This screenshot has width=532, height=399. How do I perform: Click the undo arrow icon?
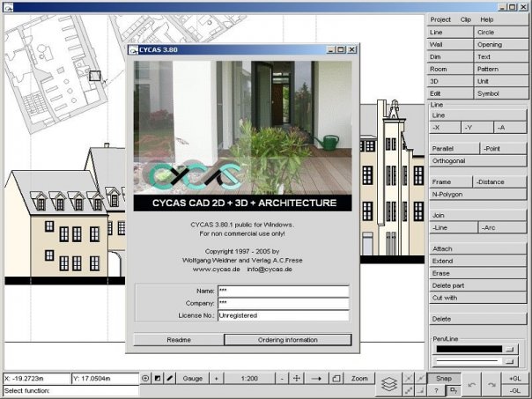coord(471,384)
